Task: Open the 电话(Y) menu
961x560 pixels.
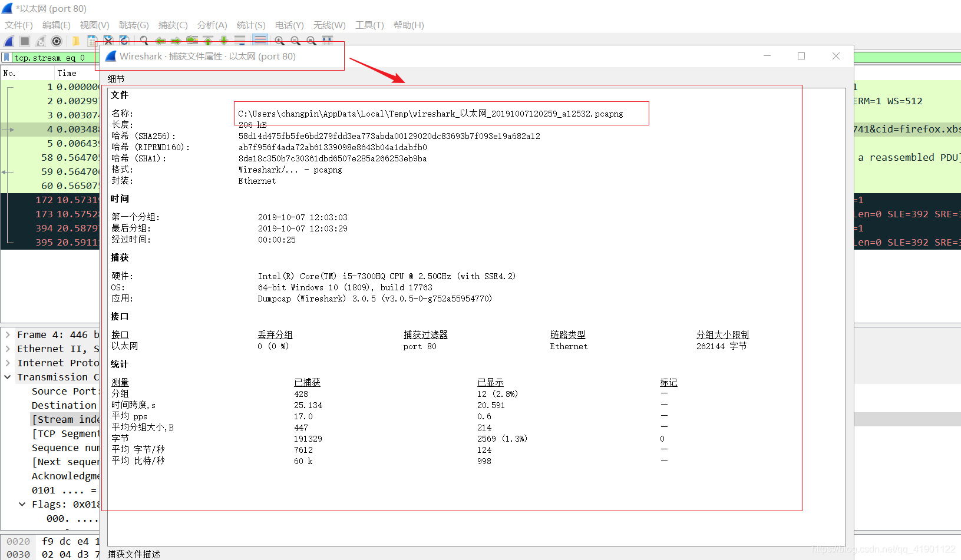Action: [289, 25]
